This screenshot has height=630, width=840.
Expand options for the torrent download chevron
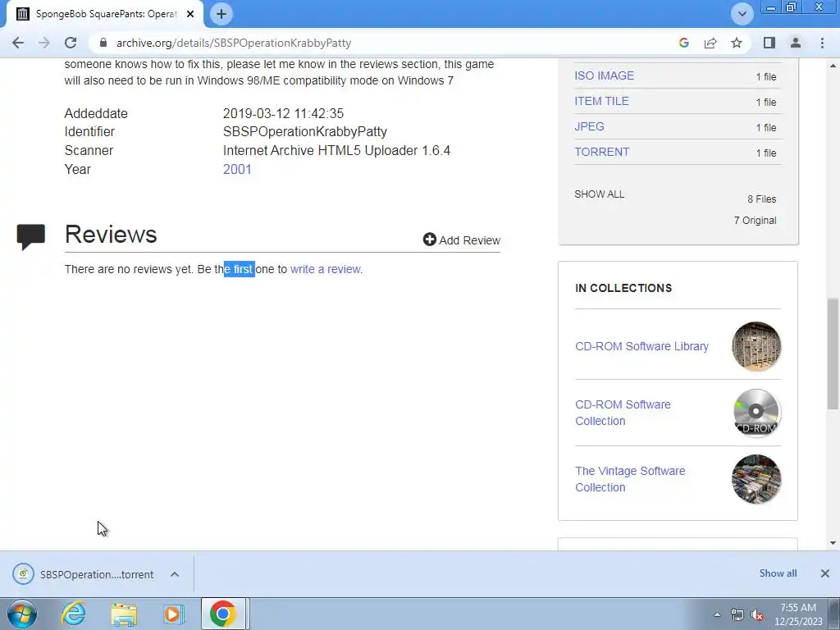[175, 574]
